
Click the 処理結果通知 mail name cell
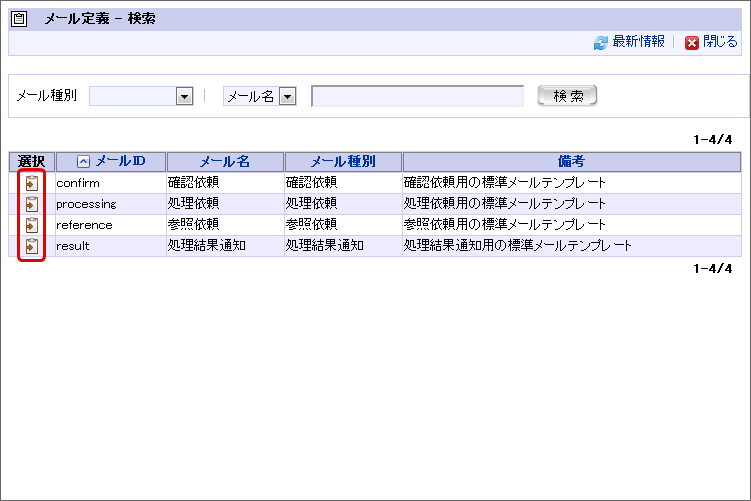(x=207, y=246)
